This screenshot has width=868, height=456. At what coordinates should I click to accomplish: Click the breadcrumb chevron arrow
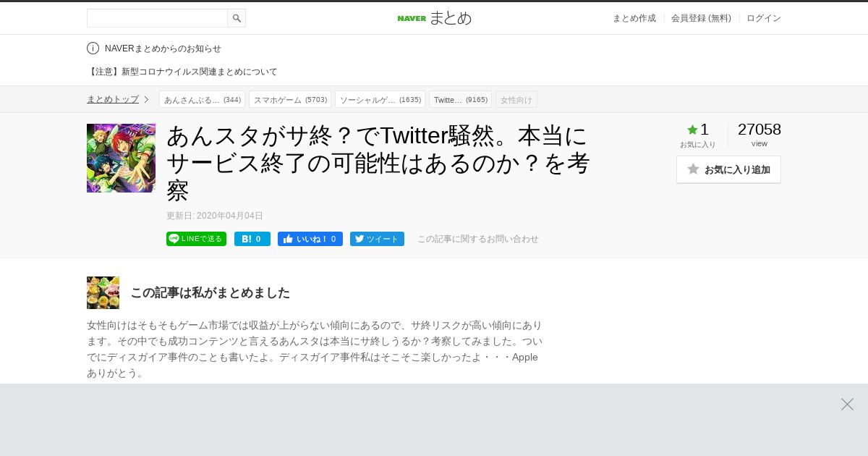(x=146, y=99)
